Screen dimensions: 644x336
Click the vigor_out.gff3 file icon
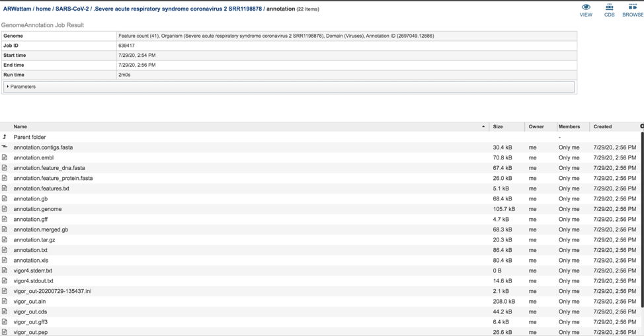pyautogui.click(x=5, y=321)
